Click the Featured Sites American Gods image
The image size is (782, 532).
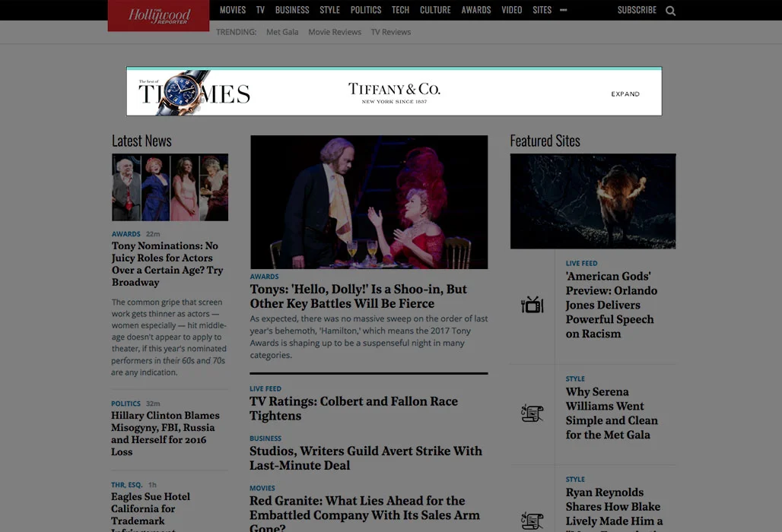point(593,201)
